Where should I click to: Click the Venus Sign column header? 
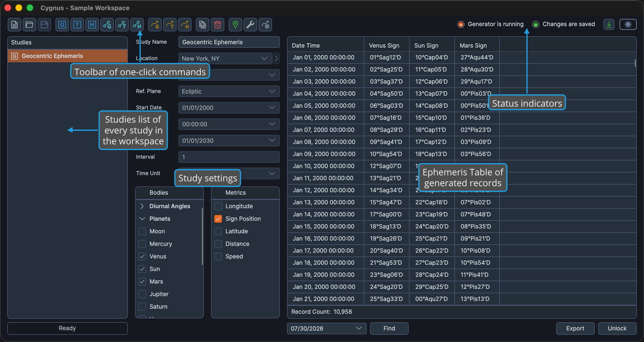(387, 45)
